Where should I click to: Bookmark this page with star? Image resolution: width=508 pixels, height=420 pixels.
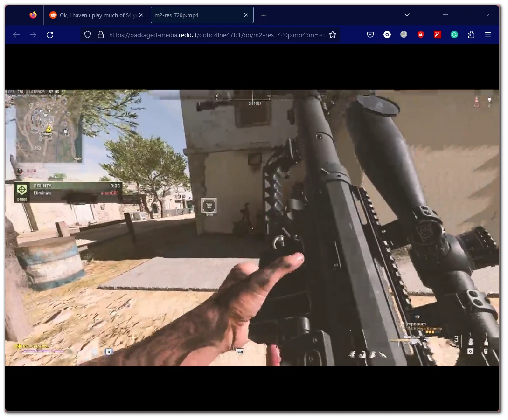(333, 34)
